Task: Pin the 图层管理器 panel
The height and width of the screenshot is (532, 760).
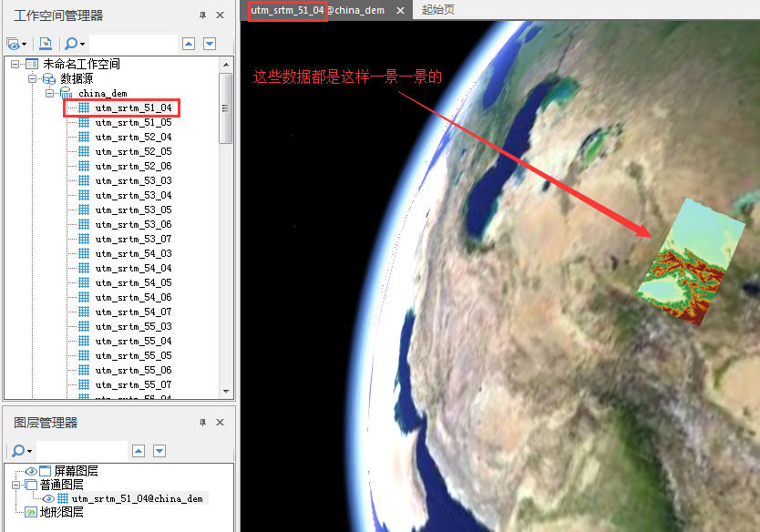Action: 202,423
